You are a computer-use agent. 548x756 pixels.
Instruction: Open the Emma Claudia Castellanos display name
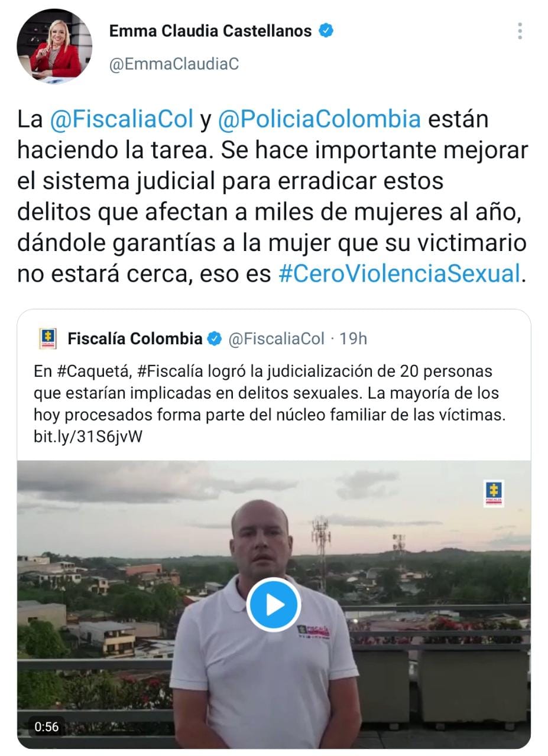coord(210,31)
